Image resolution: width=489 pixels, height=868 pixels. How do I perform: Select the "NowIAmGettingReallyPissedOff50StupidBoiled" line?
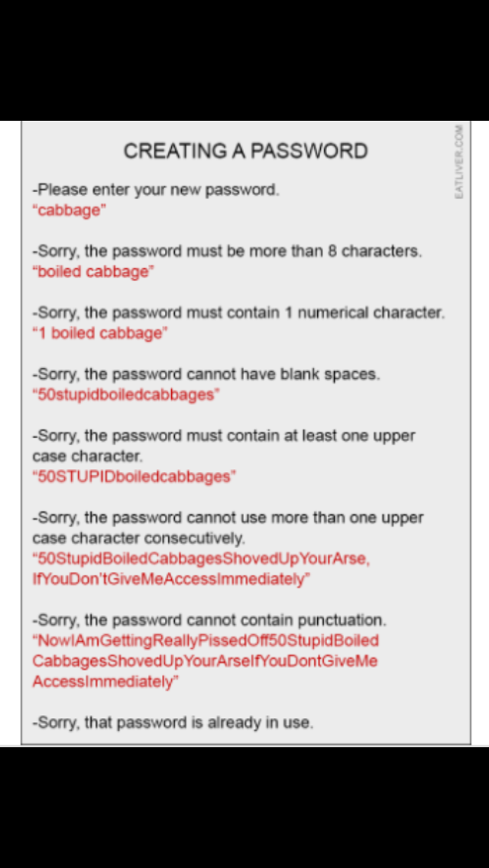point(206,641)
